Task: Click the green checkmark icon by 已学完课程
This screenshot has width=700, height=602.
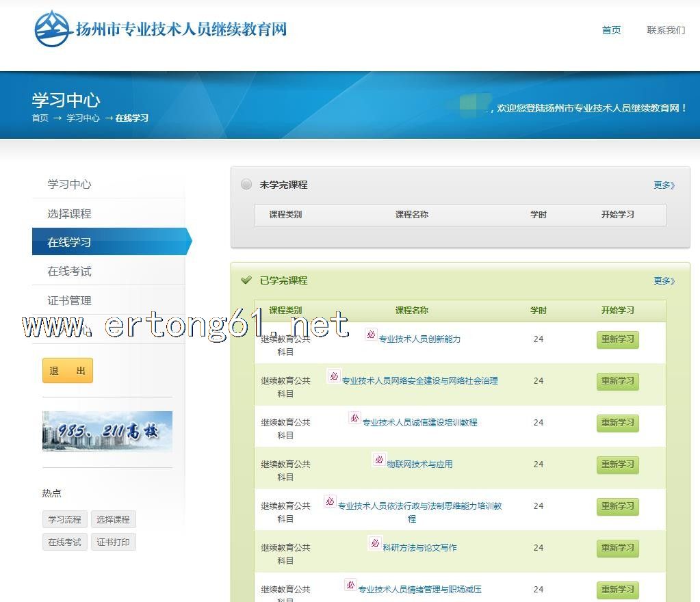Action: tap(246, 280)
